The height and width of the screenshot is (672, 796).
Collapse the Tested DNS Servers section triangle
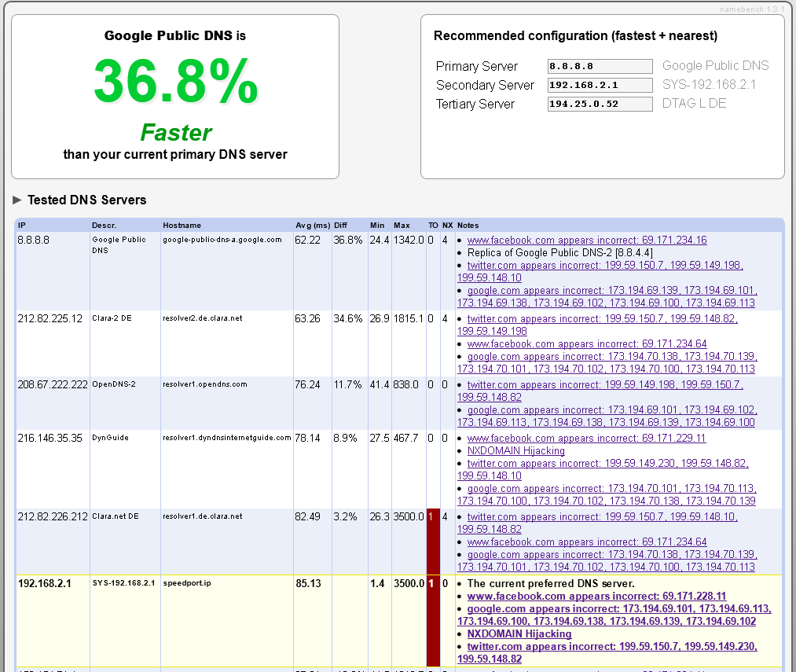click(x=17, y=200)
